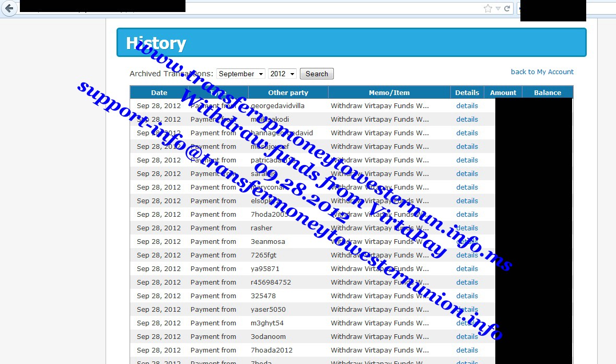View details for the ya95871 payment

pos(467,268)
